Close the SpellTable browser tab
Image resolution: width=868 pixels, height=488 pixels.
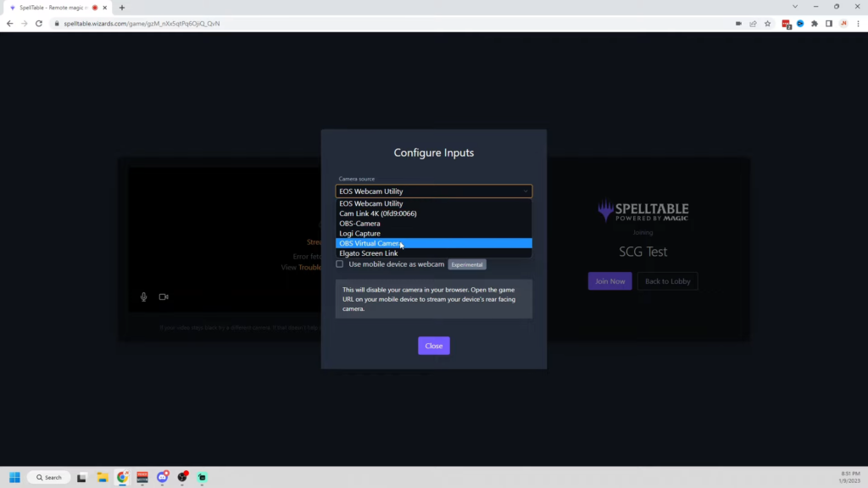104,8
